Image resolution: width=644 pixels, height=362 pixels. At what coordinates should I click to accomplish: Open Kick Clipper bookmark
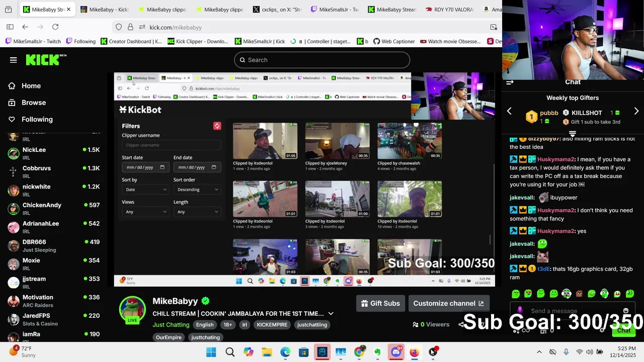coord(198,41)
